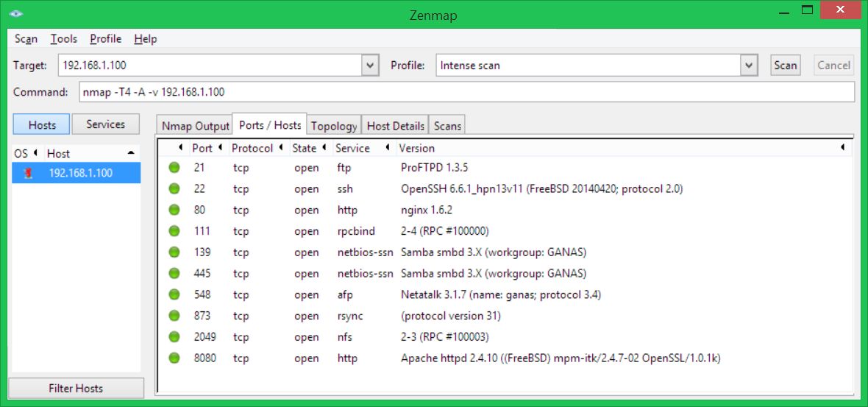Image resolution: width=868 pixels, height=407 pixels.
Task: Open the Help menu
Action: point(146,39)
